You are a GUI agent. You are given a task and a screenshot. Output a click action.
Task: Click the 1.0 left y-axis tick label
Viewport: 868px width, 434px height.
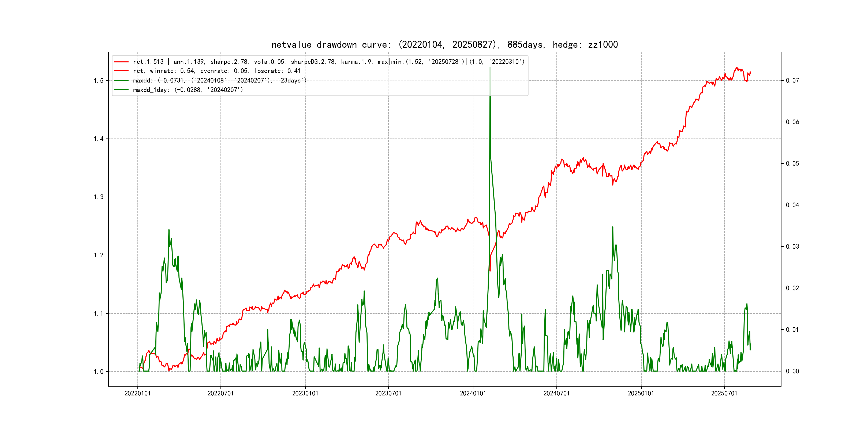tap(98, 372)
